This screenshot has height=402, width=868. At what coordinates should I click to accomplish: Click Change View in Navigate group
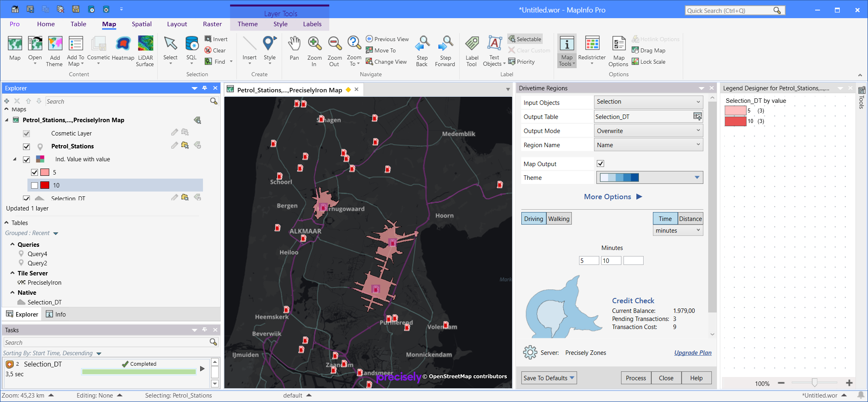386,62
